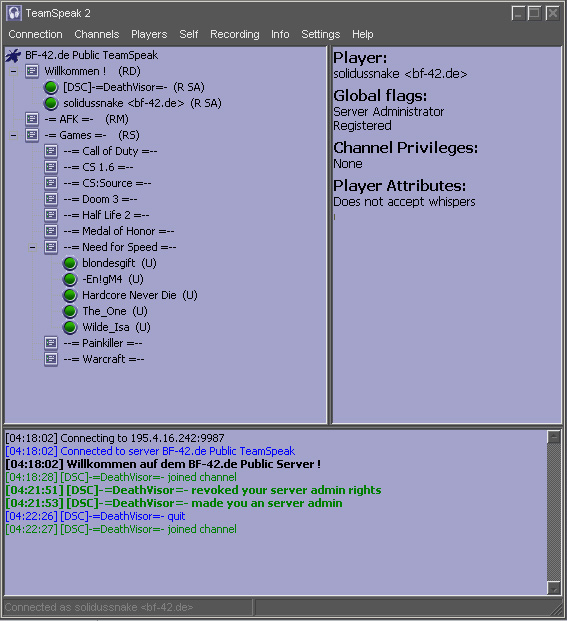Open the Settings menu
Image resolution: width=567 pixels, height=621 pixels.
pyautogui.click(x=321, y=34)
